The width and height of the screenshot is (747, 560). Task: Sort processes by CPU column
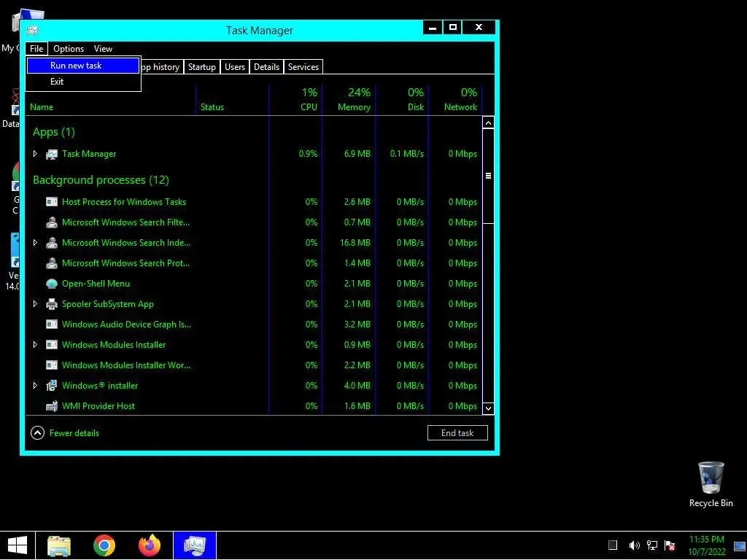[296, 100]
